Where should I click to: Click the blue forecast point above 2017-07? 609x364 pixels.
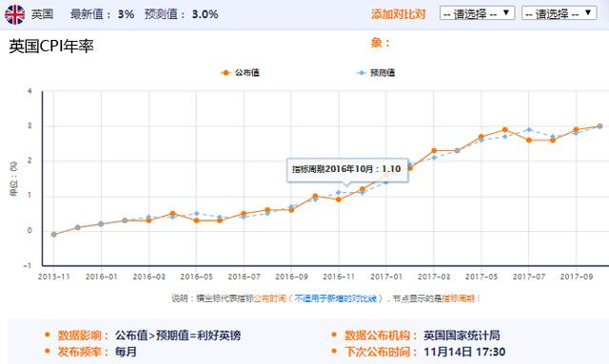[529, 129]
